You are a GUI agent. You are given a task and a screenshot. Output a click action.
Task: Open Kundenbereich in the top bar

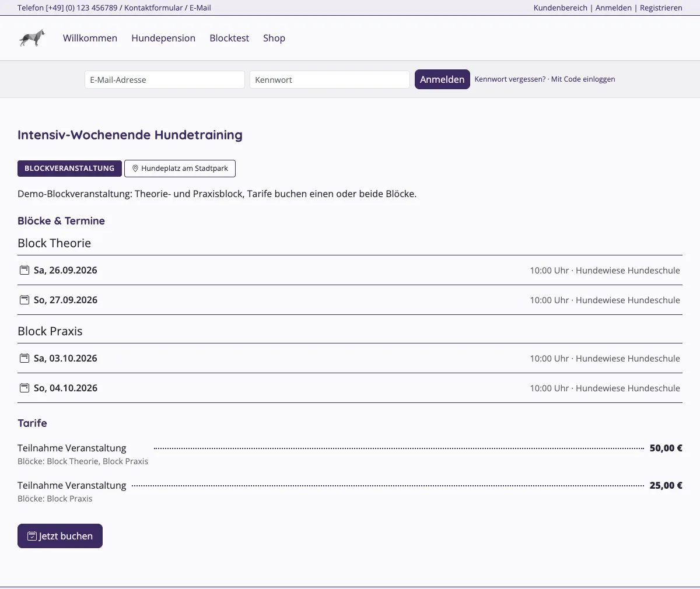click(561, 8)
